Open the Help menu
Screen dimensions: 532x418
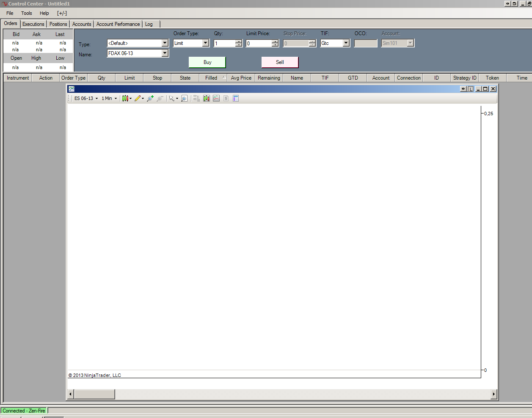44,13
